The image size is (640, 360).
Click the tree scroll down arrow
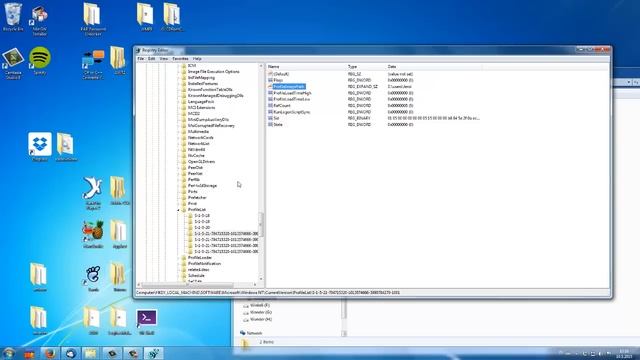click(261, 279)
